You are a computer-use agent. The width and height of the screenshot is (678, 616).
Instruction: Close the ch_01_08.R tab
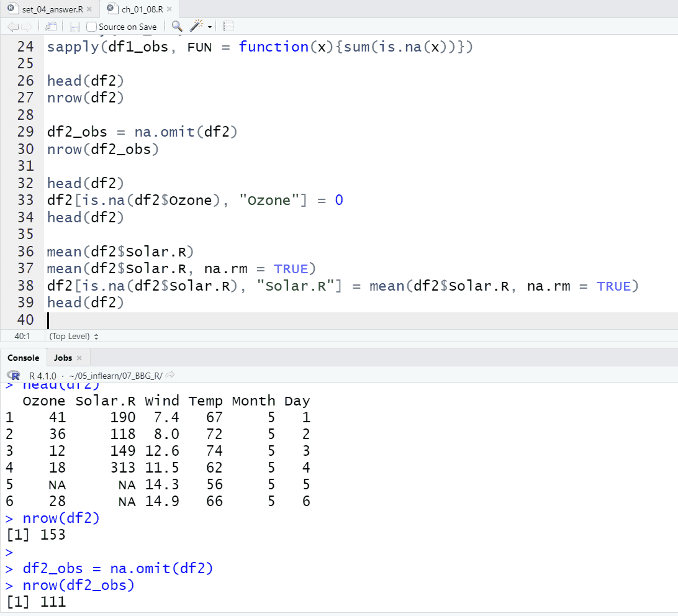click(169, 9)
